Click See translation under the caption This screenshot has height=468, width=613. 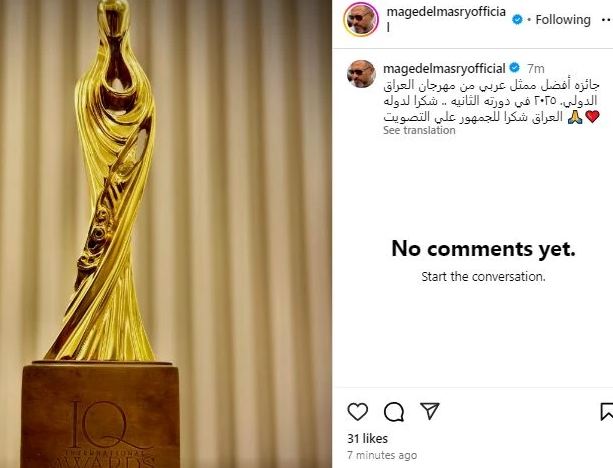click(419, 130)
